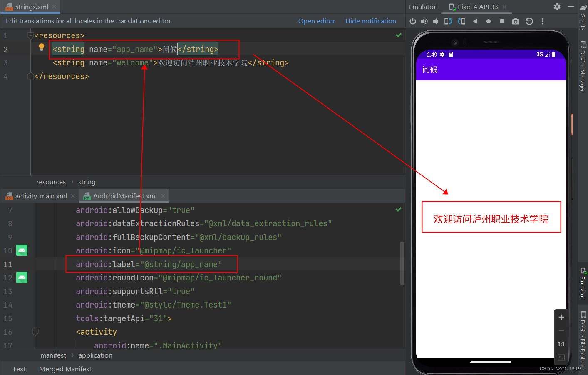Click the welcome text in the emulator screen
The height and width of the screenshot is (375, 588).
(491, 219)
